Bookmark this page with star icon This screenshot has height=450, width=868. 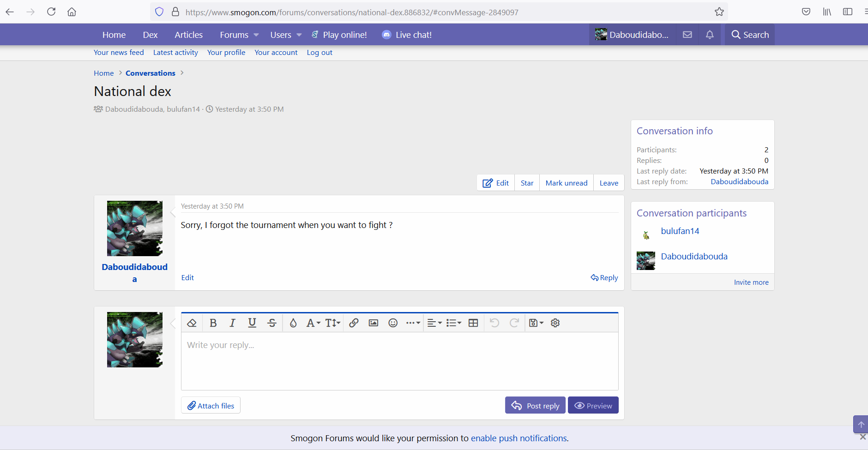click(719, 12)
